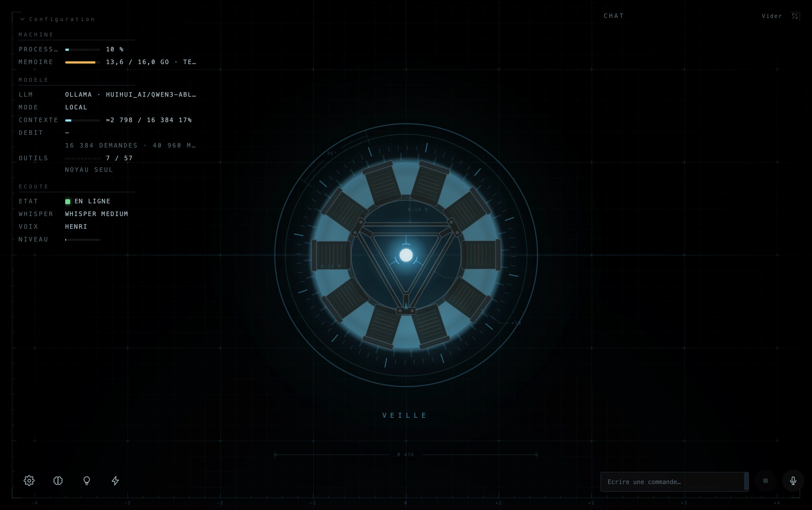Click the VOIX value HENRI
This screenshot has height=510, width=812.
(x=76, y=227)
